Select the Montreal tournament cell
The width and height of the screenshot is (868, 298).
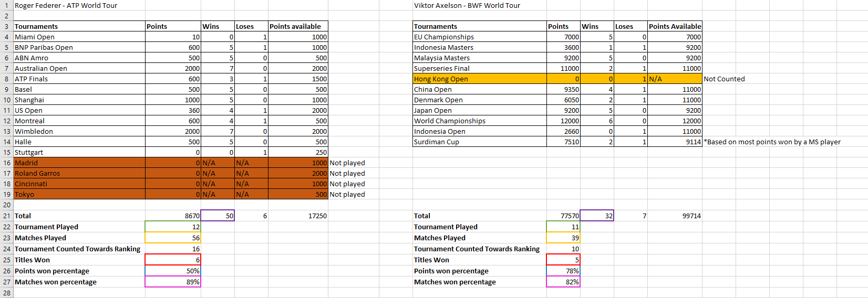79,121
